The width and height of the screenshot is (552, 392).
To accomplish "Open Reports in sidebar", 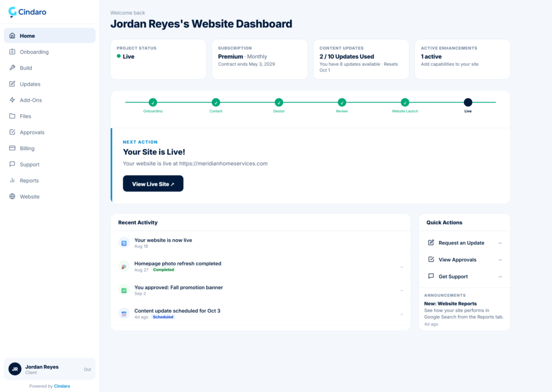I will pos(50,180).
